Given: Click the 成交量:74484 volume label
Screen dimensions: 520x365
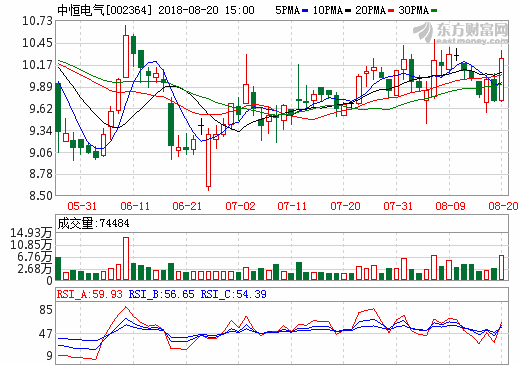Looking at the screenshot, I should coord(93,223).
